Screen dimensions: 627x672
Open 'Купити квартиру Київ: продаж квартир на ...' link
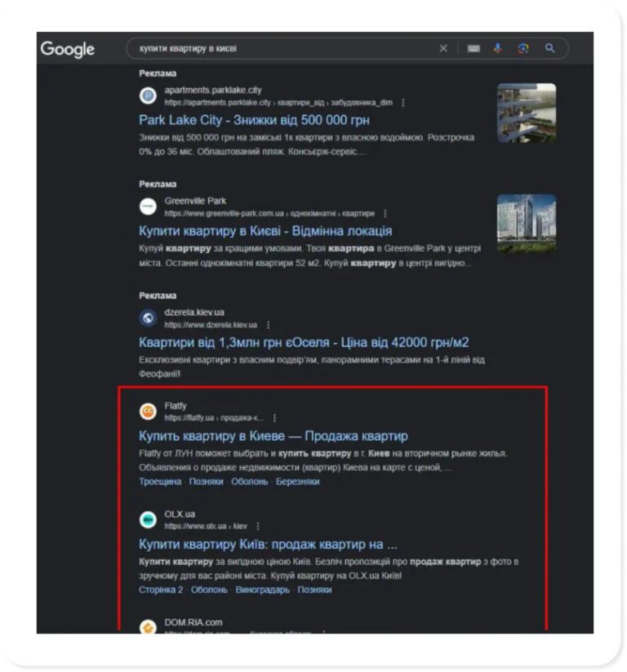pyautogui.click(x=268, y=545)
